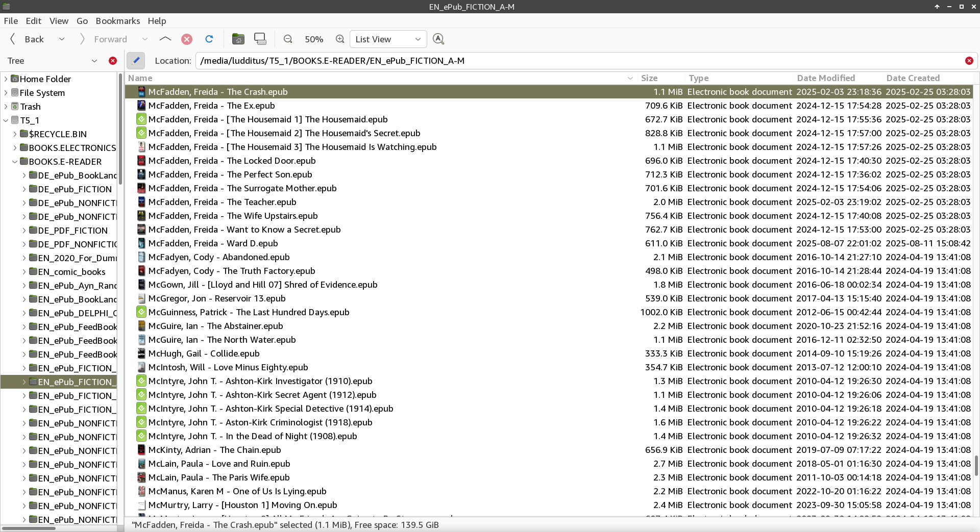The width and height of the screenshot is (980, 532).
Task: Open the Bookmarks menu
Action: 117,21
